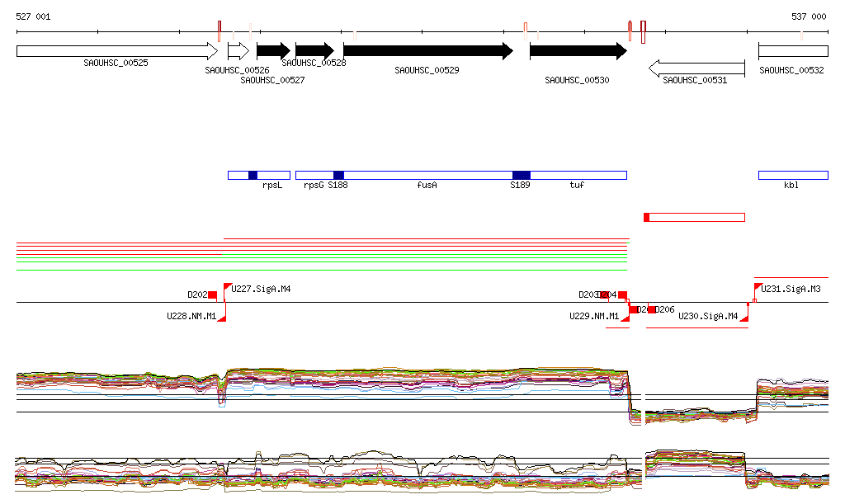Image resolution: width=845 pixels, height=504 pixels.
Task: Click the U227.SigA.M4 label
Action: [261, 290]
